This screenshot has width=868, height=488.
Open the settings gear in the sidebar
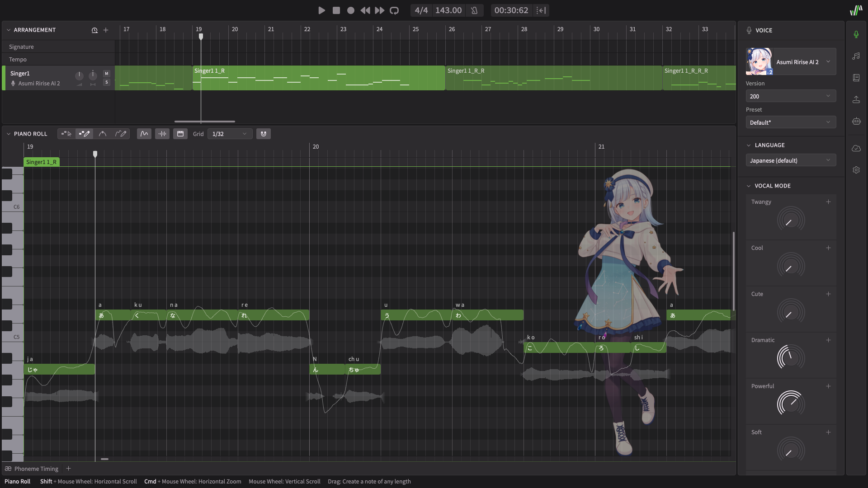pyautogui.click(x=856, y=170)
